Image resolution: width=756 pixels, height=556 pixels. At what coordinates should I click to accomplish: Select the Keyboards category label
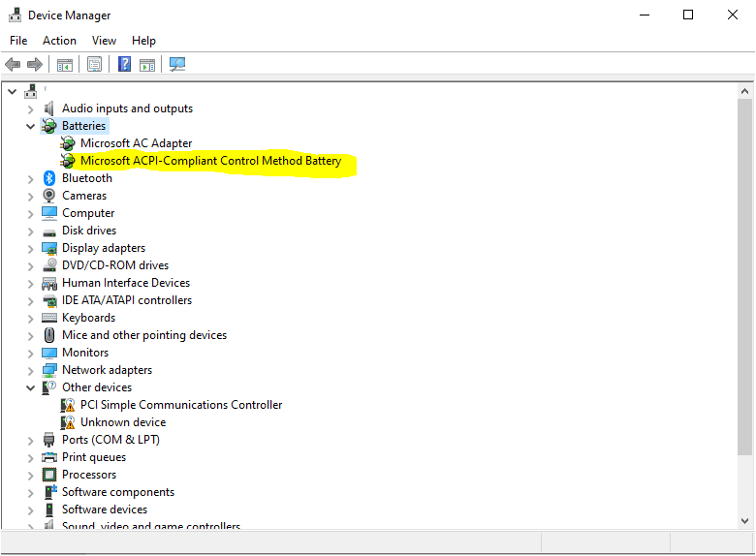(89, 318)
